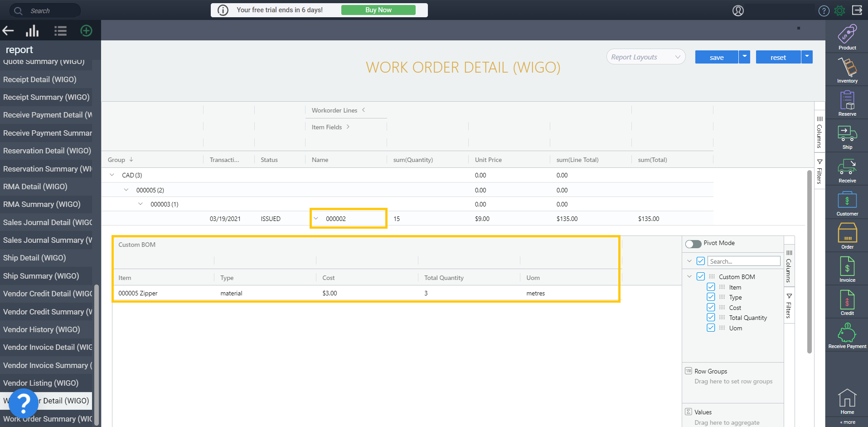
Task: Toggle the Custom BOM group checkbox
Action: point(701,276)
